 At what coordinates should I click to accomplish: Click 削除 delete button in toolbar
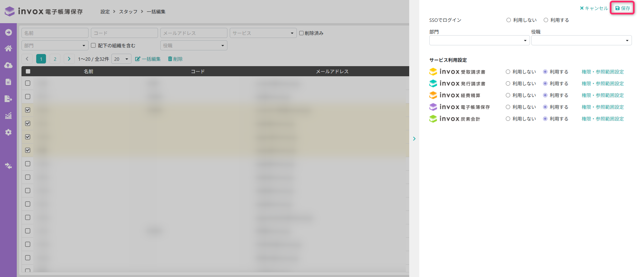point(175,59)
